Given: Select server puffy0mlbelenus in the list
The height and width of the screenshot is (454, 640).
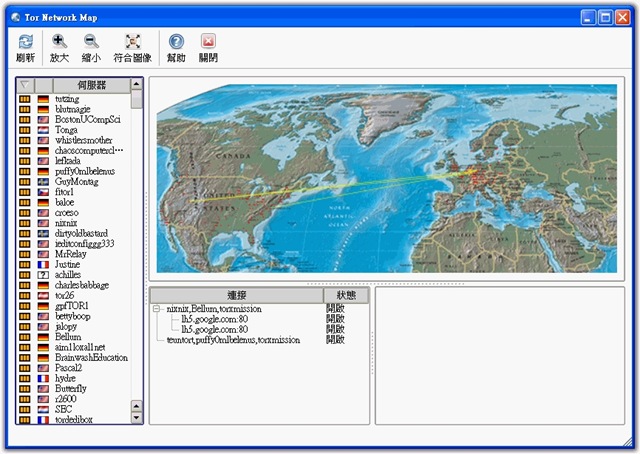Looking at the screenshot, I should [85, 171].
